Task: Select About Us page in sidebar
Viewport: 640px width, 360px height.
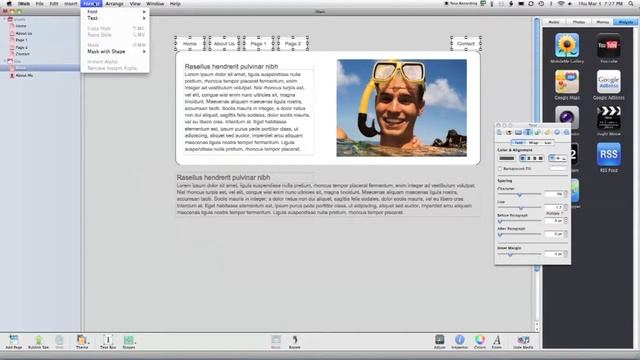Action: [x=24, y=33]
